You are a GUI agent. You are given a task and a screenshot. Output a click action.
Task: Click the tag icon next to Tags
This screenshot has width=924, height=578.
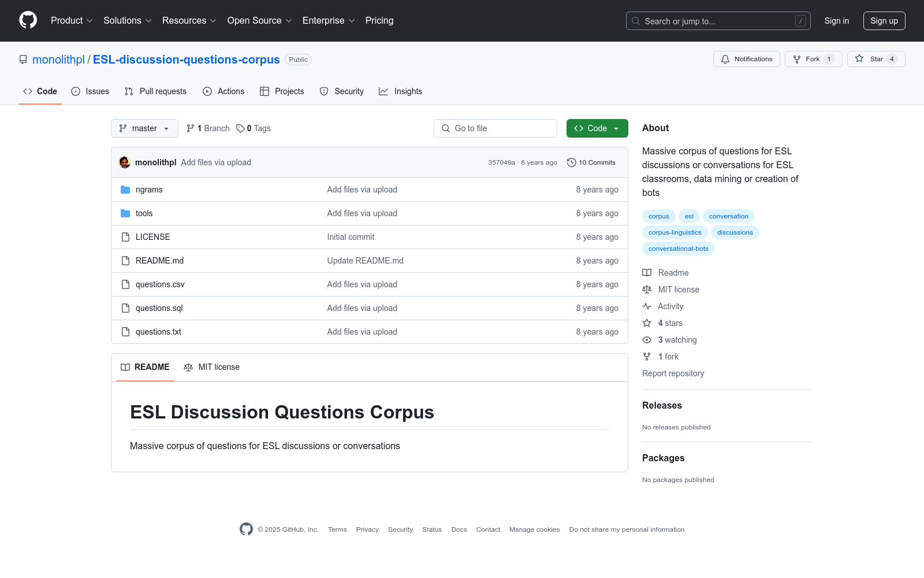240,128
